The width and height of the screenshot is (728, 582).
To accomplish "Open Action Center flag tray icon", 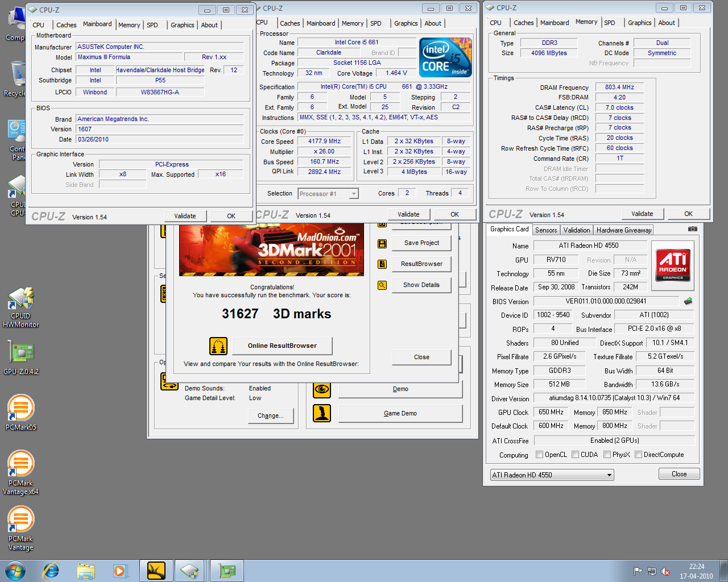I will [x=638, y=571].
